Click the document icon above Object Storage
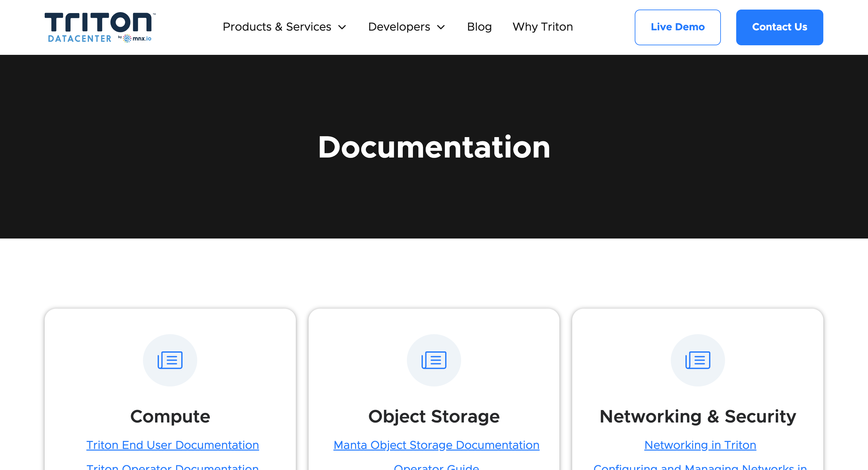 pyautogui.click(x=434, y=360)
